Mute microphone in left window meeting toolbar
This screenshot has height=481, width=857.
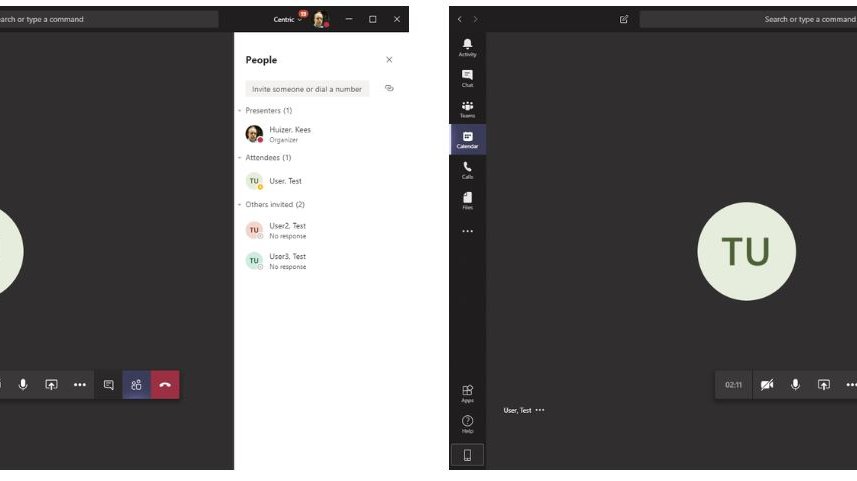(23, 385)
